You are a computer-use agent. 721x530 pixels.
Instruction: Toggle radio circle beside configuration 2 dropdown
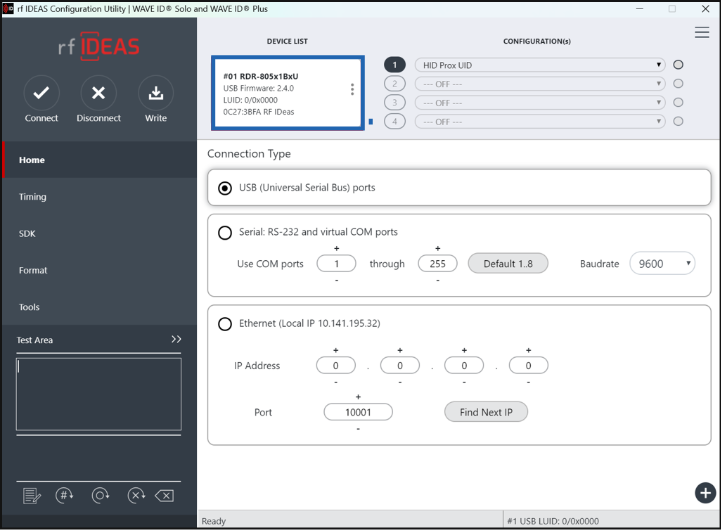(x=678, y=84)
